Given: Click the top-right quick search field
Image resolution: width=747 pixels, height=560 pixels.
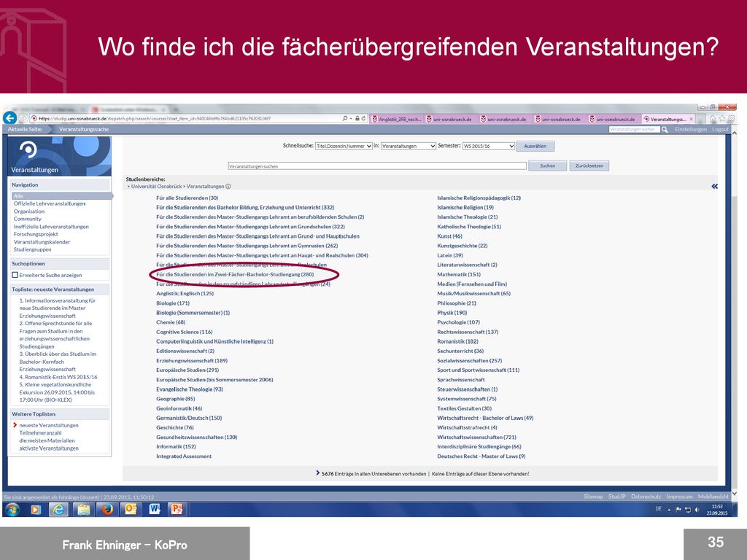Looking at the screenshot, I should 635,130.
